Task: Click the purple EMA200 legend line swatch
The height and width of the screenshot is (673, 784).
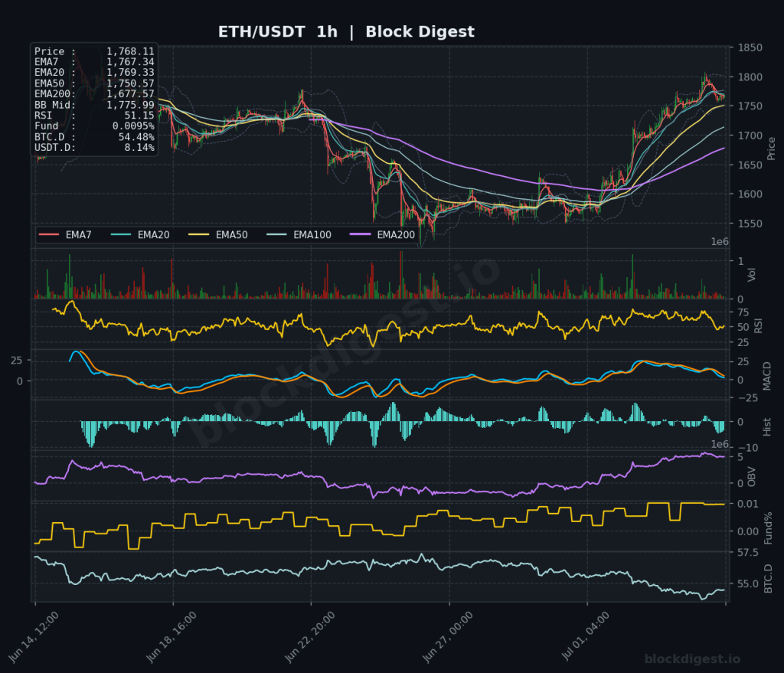Action: point(360,234)
